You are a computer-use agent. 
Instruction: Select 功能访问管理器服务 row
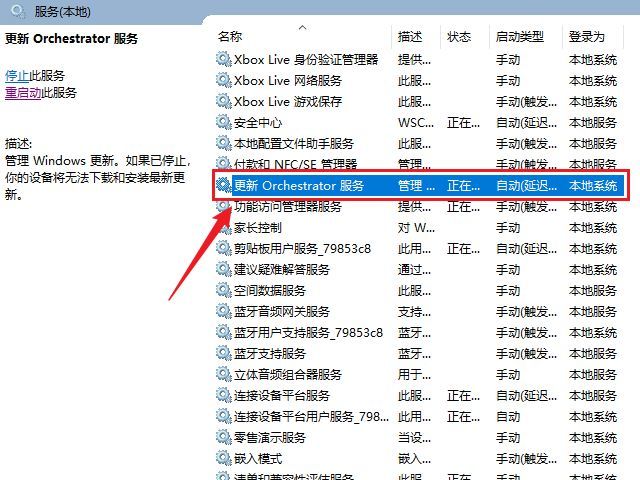pyautogui.click(x=288, y=207)
